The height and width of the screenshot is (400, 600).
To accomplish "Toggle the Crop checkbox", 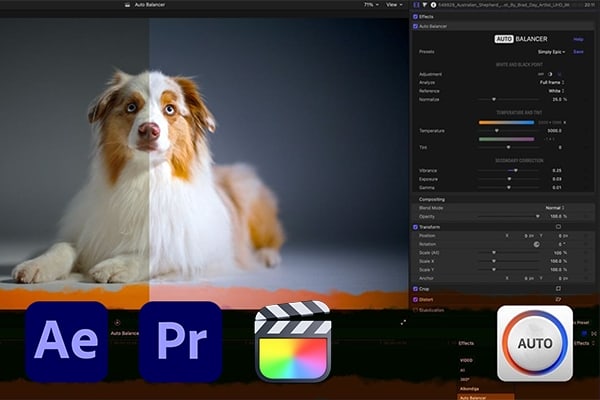I will click(x=415, y=289).
